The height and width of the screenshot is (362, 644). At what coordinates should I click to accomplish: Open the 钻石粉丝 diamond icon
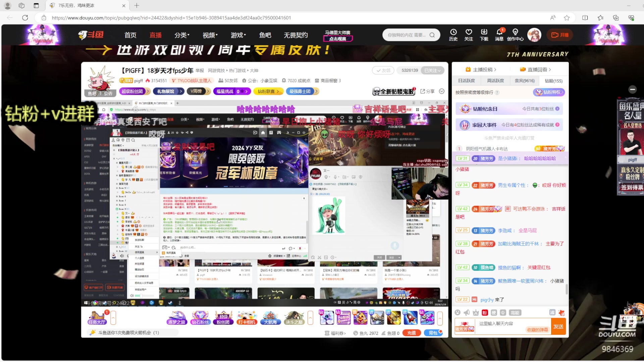[x=200, y=318]
